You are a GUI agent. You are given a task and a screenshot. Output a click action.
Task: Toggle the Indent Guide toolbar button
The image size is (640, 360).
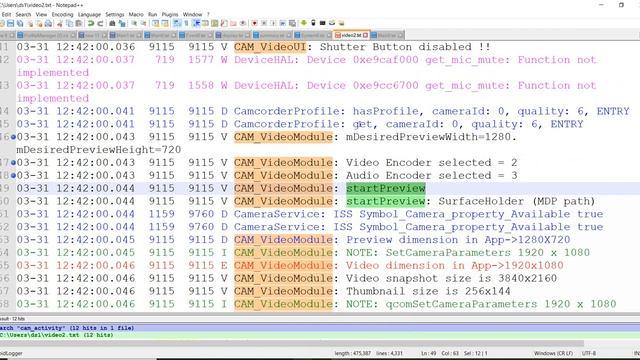point(196,23)
